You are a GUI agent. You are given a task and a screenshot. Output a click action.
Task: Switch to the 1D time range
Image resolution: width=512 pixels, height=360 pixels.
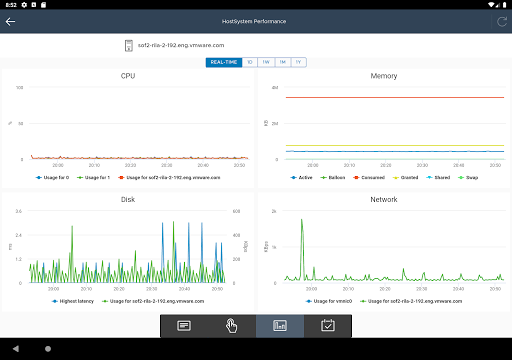click(x=250, y=62)
